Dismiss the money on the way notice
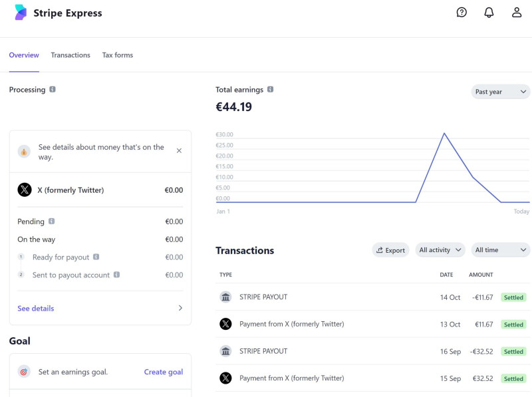The height and width of the screenshot is (397, 532). 179,151
